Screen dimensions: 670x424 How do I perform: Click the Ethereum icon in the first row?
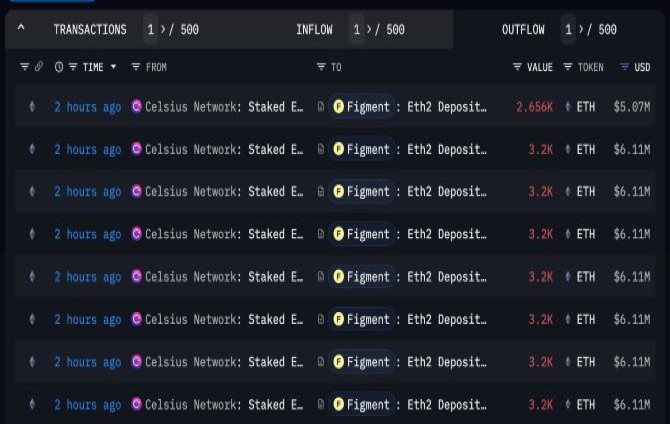(x=31, y=107)
